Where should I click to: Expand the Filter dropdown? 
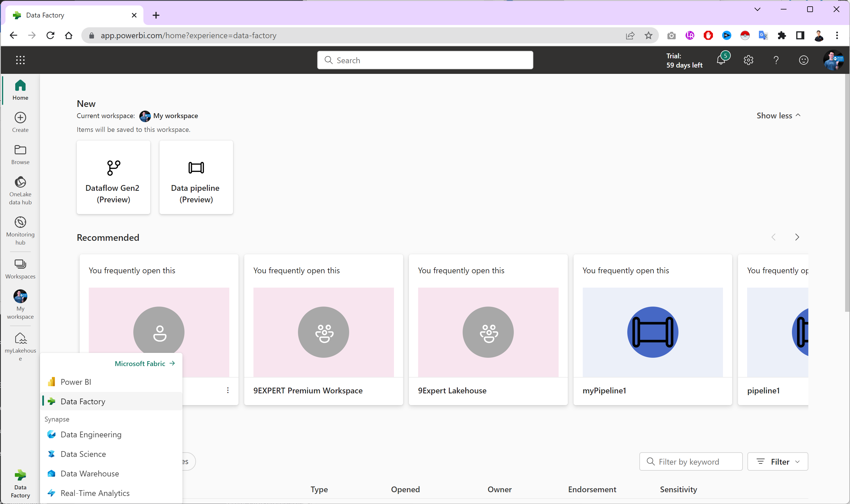click(778, 461)
